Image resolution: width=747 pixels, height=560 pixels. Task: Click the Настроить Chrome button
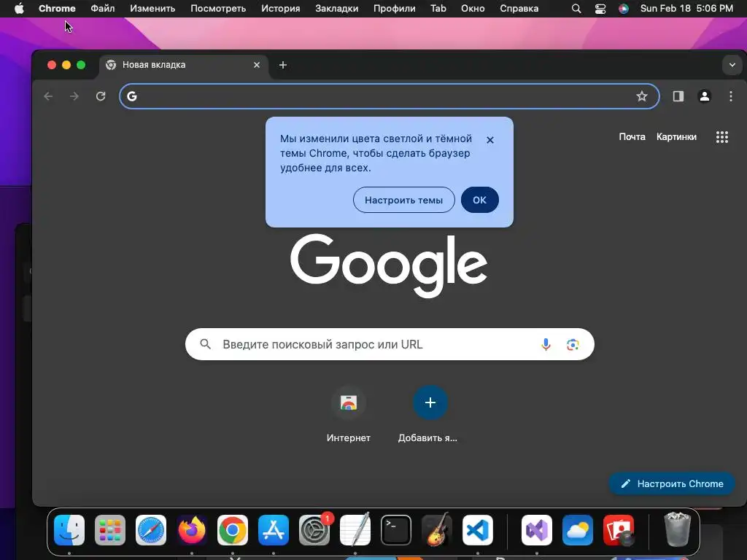click(x=672, y=484)
